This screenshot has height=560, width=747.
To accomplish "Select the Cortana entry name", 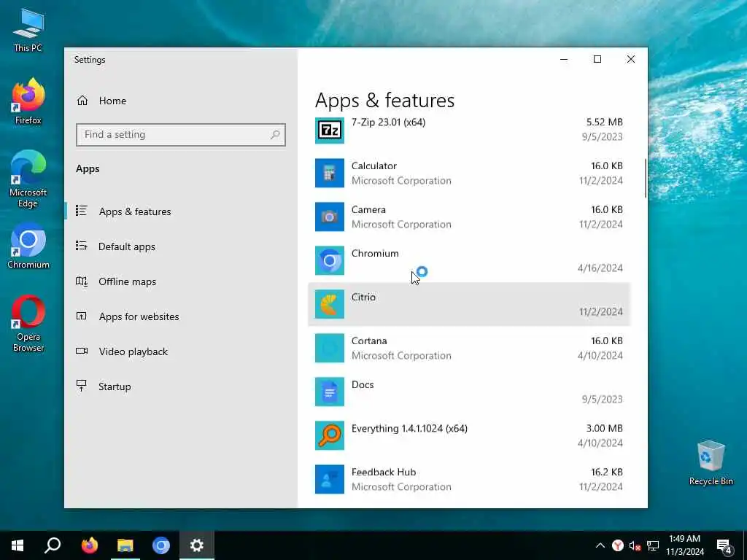I will (x=368, y=341).
